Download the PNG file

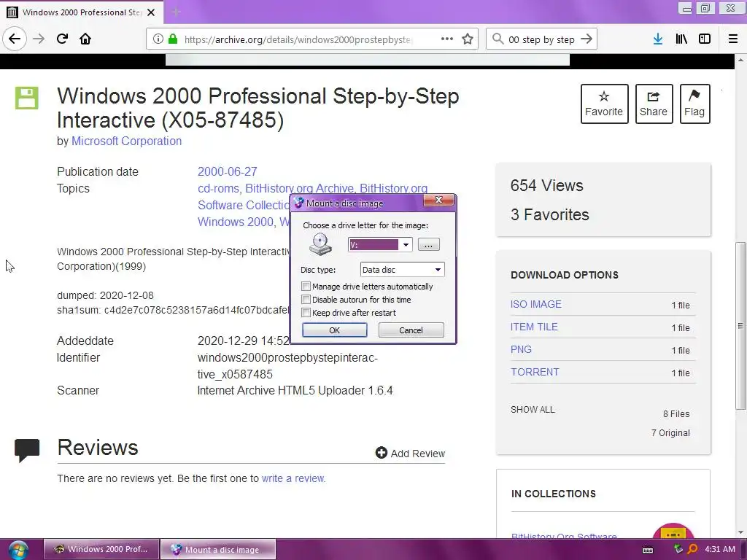521,349
